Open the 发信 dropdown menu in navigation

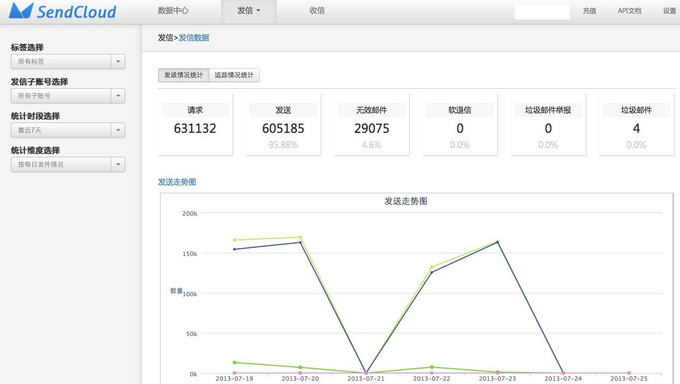248,11
